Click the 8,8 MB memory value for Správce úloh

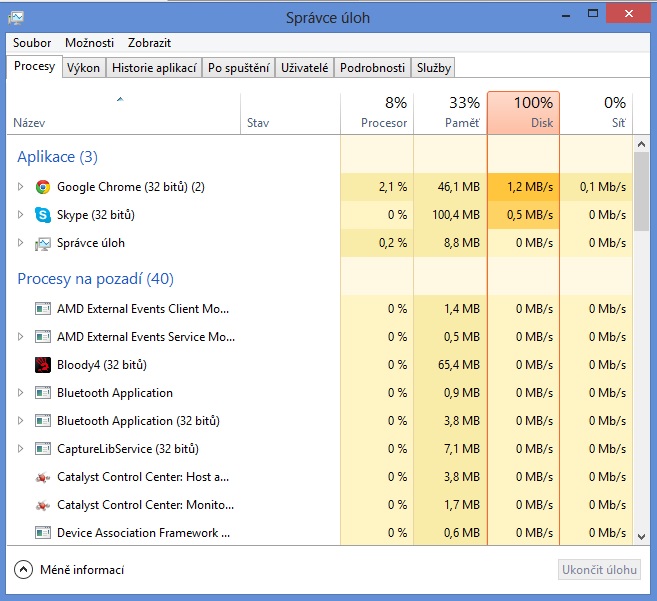click(x=462, y=243)
